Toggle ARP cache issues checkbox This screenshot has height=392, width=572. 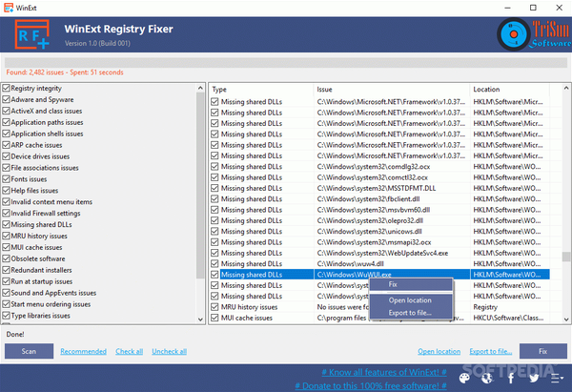point(7,145)
